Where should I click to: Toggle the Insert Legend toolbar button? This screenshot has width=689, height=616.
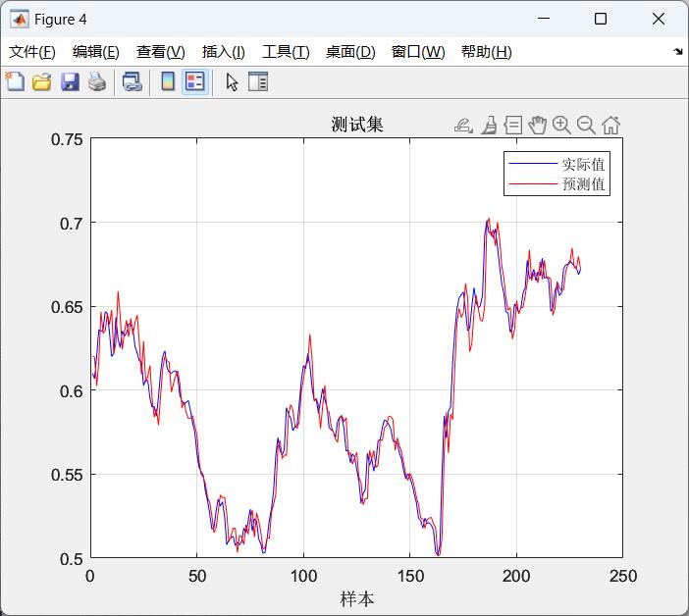[x=194, y=82]
